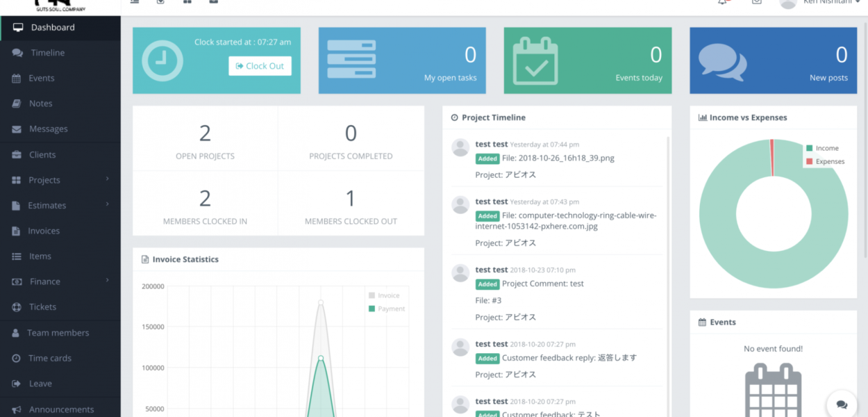Open file link 2018-10-26_16h18_39.png
This screenshot has height=417, width=868.
tap(558, 158)
